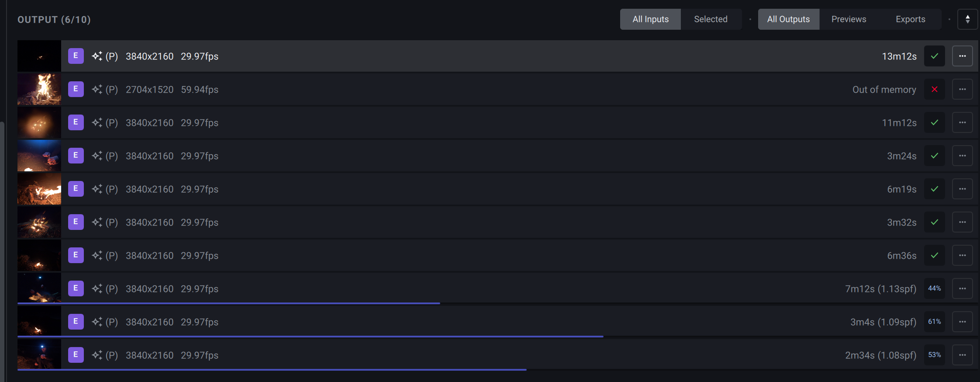Image resolution: width=980 pixels, height=382 pixels.
Task: Toggle the All Inputs filter
Action: click(x=650, y=19)
